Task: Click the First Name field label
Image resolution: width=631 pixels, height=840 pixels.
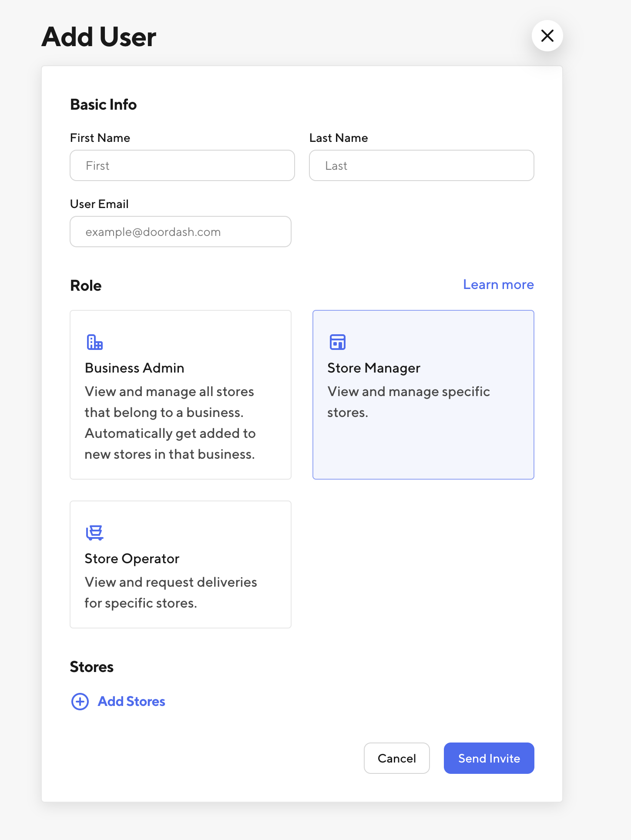Action: point(100,138)
